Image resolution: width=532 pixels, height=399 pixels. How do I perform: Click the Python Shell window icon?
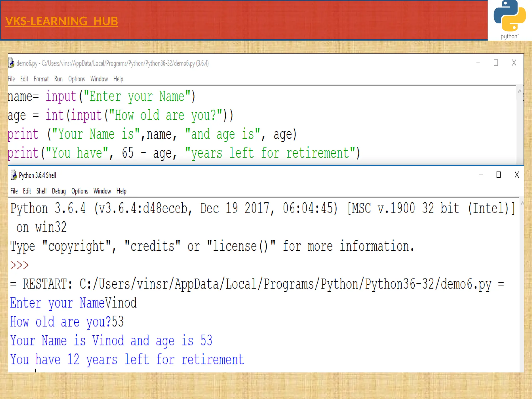point(14,175)
